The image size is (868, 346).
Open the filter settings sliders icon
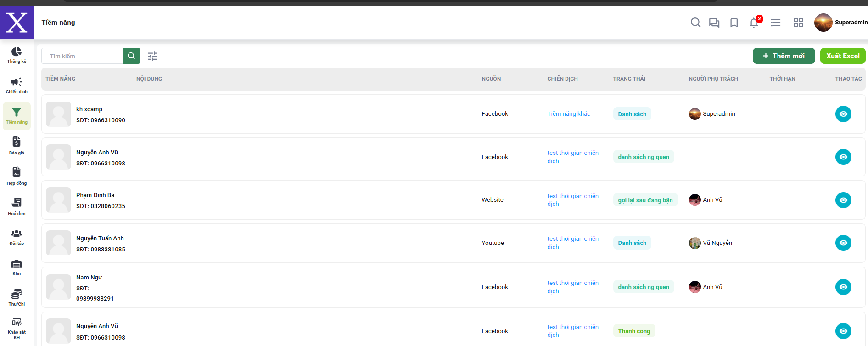tap(152, 56)
